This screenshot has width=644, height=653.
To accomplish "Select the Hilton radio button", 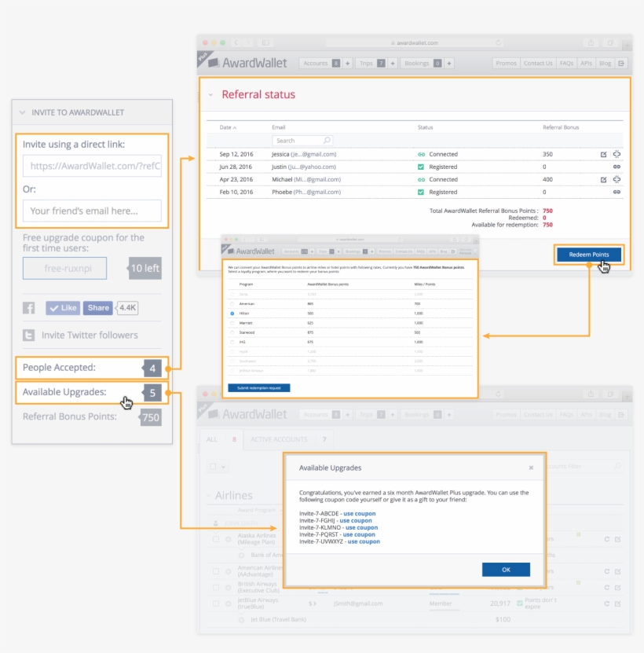I will click(x=232, y=313).
